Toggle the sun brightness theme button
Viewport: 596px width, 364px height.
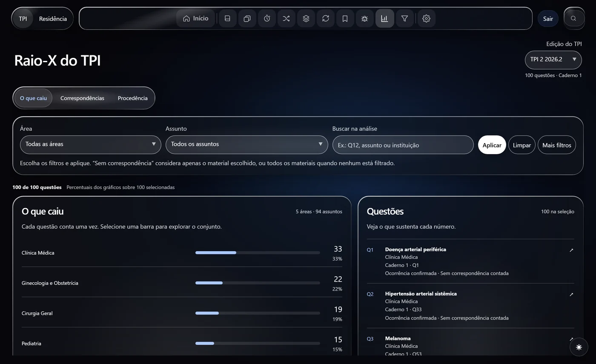click(579, 347)
